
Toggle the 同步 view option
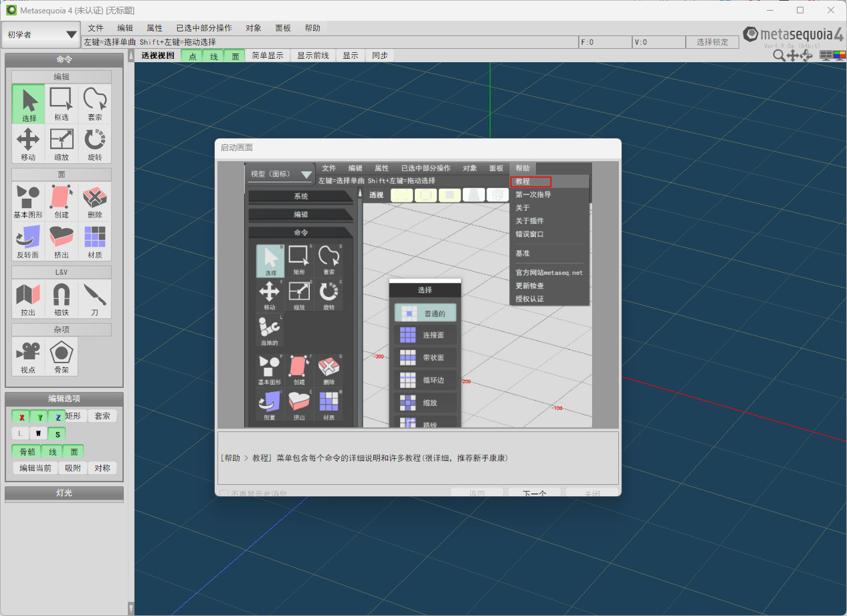pyautogui.click(x=380, y=56)
